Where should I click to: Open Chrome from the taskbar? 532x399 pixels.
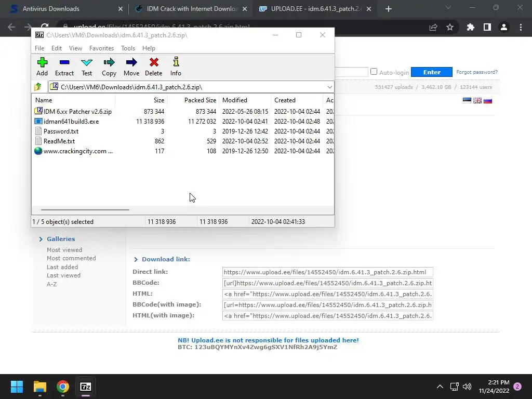(x=63, y=387)
